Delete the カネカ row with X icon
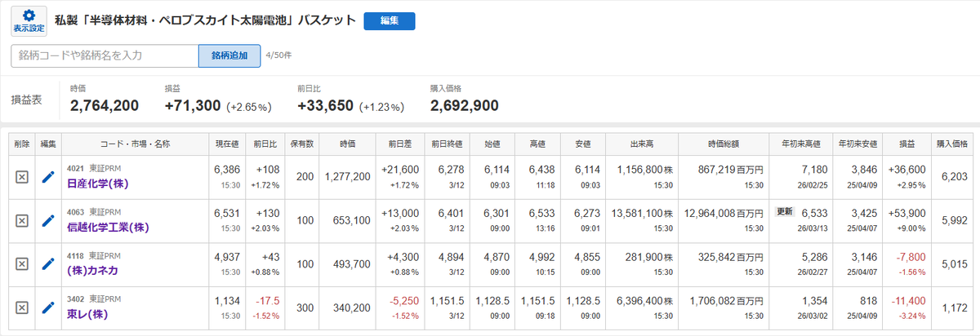Image resolution: width=980 pixels, height=336 pixels. pyautogui.click(x=22, y=264)
